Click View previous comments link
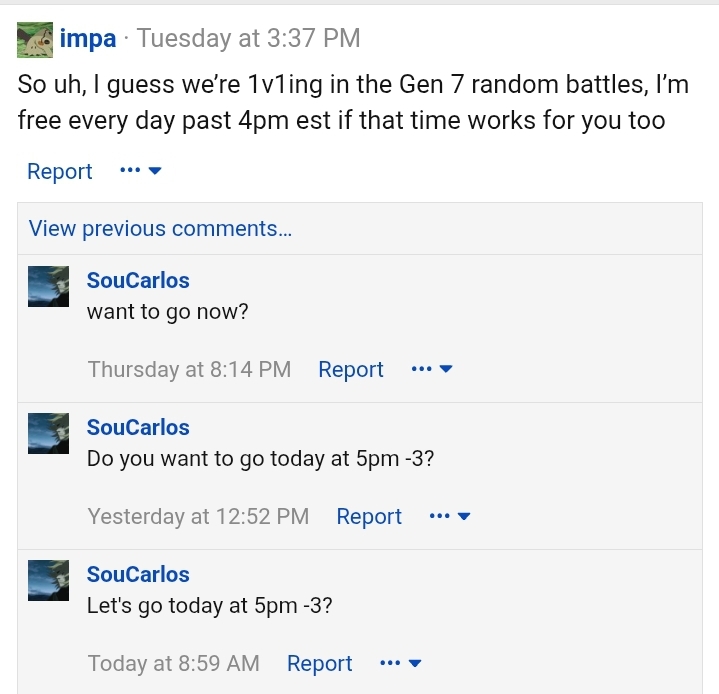The height and width of the screenshot is (694, 719). [x=160, y=228]
